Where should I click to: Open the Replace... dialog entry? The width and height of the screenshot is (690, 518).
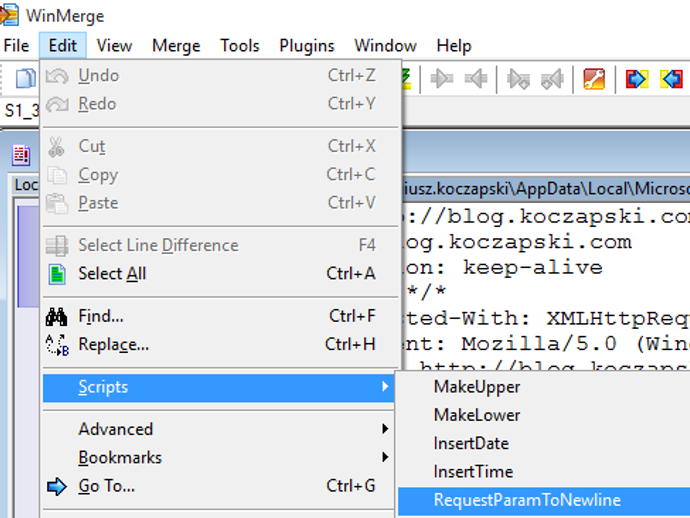tap(220, 345)
